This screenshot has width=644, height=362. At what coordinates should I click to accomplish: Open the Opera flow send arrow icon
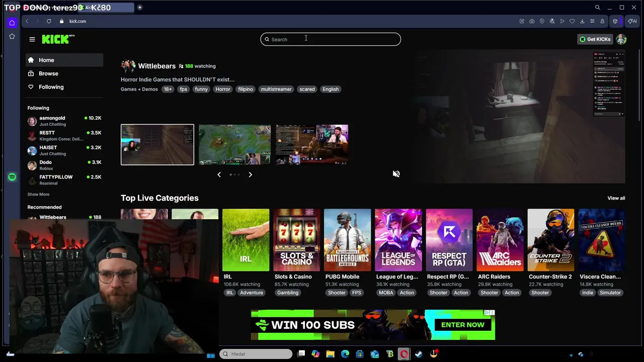[x=562, y=21]
